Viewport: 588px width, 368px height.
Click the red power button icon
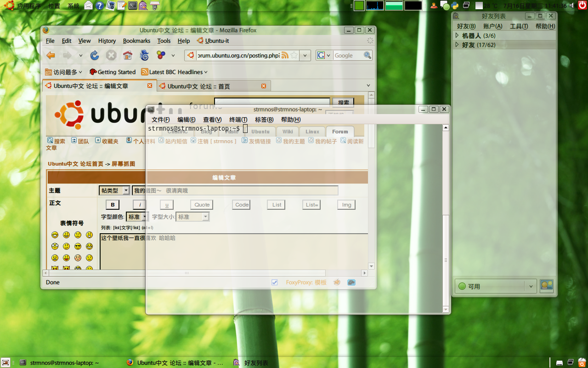[582, 6]
